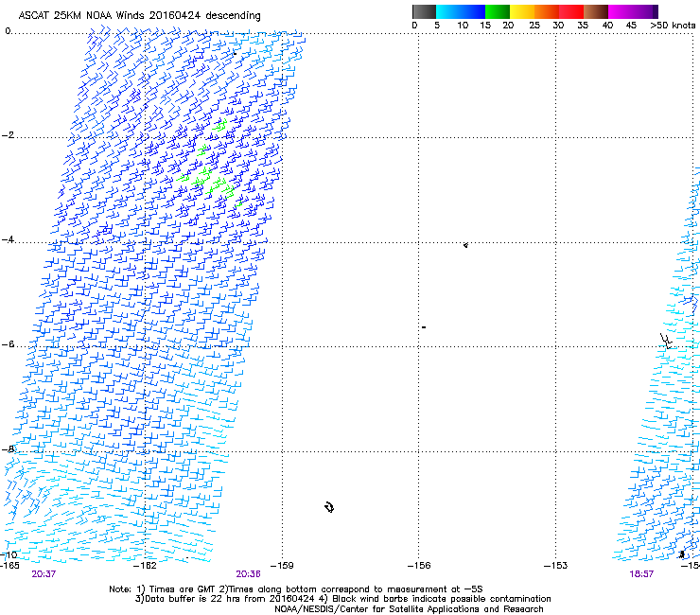Screen dimensions: 700x615
Task: Click the legend label '45'
Action: (x=631, y=26)
